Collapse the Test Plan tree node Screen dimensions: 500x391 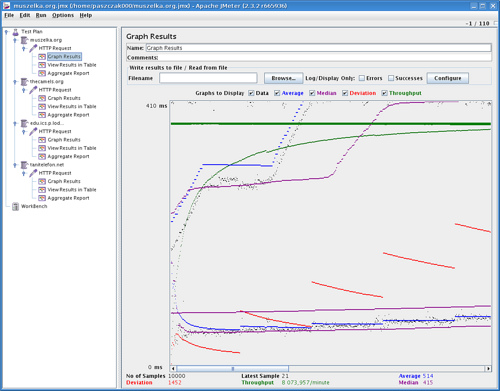coord(6,32)
